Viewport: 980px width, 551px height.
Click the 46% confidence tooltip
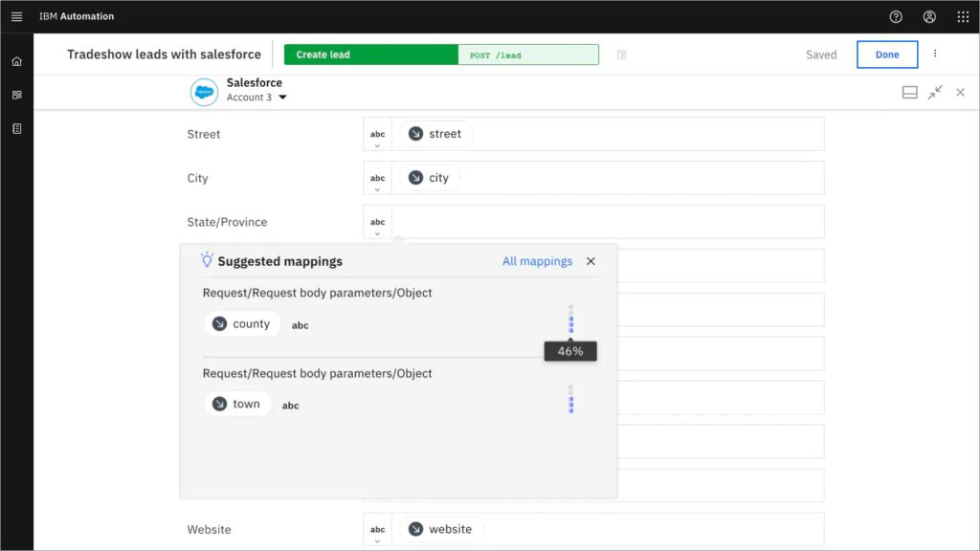570,351
